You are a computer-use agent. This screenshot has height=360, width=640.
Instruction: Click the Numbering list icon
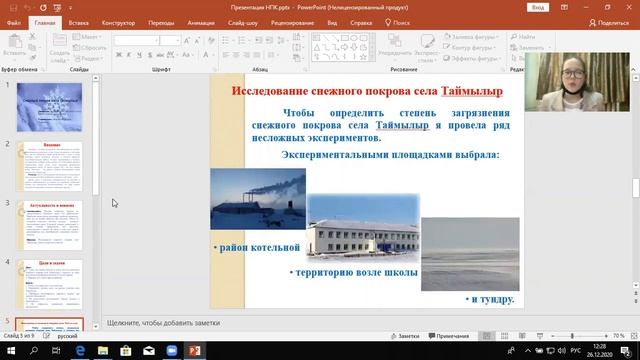click(x=243, y=40)
